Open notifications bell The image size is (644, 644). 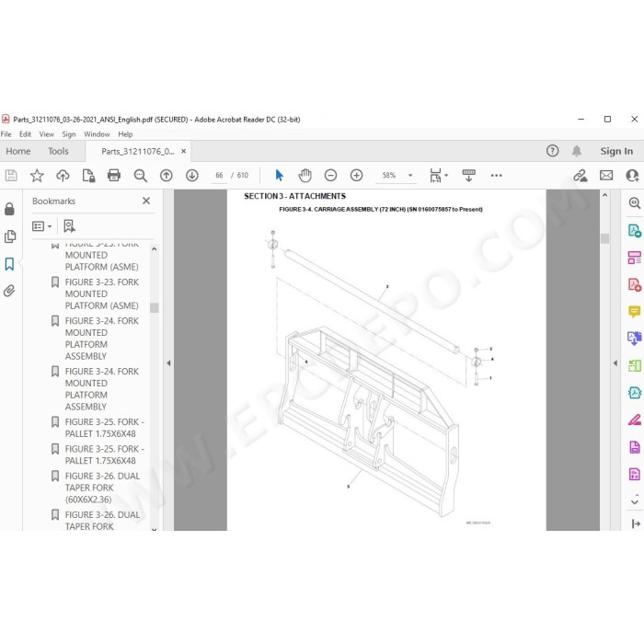577,151
